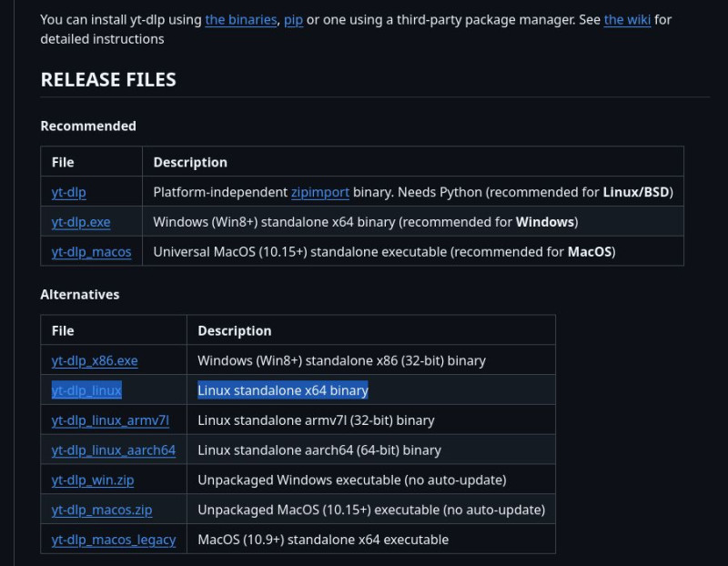Screen dimensions: 728x566
Task: Click the yt-dlp.exe file link
Action: pos(81,222)
